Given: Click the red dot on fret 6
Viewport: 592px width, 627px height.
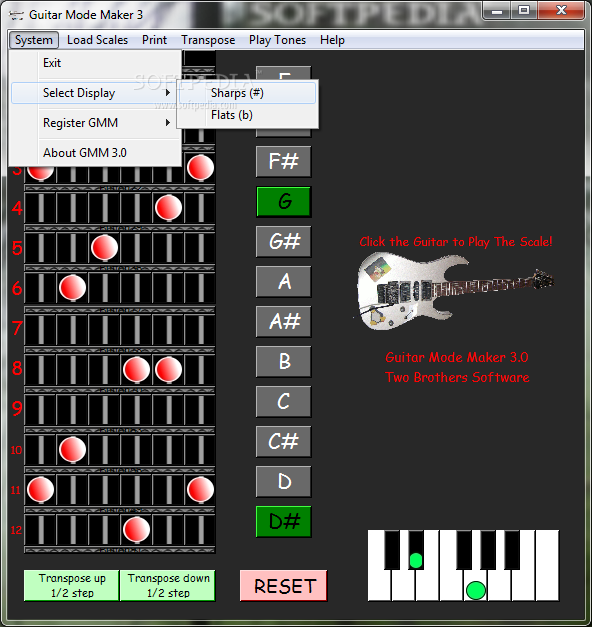Looking at the screenshot, I should [x=72, y=288].
